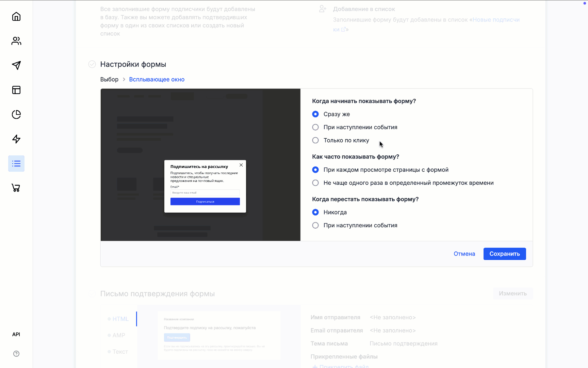Click the email input field in the popup preview
Viewport: 588px width, 368px height.
pyautogui.click(x=205, y=193)
